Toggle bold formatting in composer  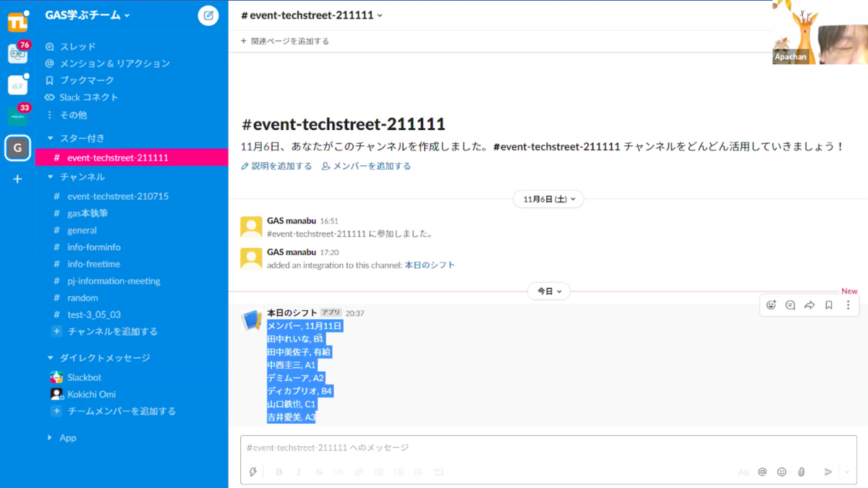pos(279,472)
